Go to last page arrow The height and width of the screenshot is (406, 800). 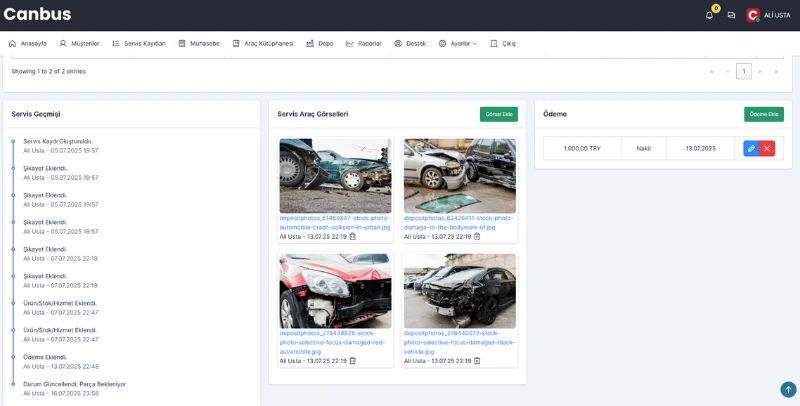pos(776,71)
